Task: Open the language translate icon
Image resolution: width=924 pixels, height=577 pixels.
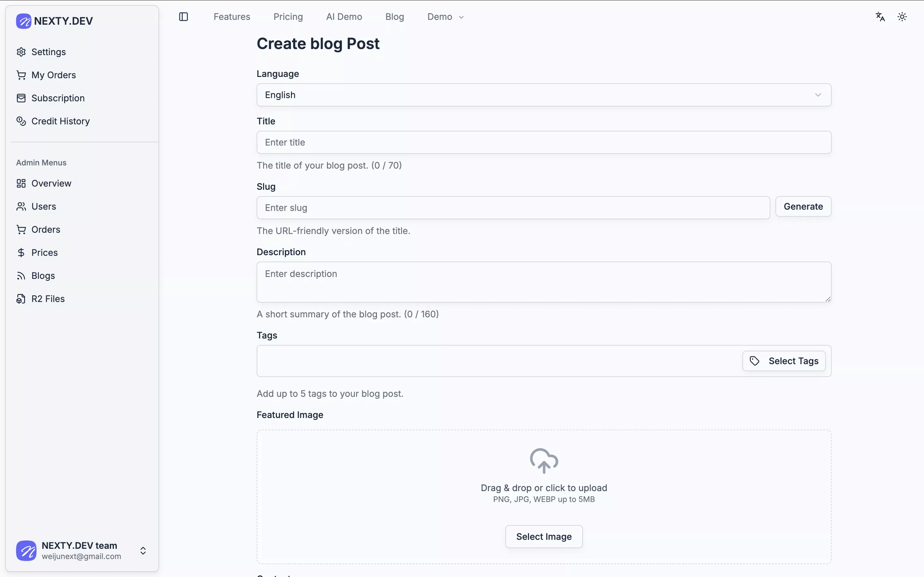Action: (880, 17)
